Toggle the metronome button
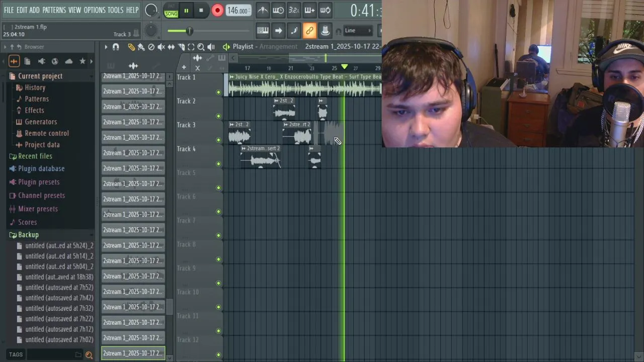This screenshot has width=644, height=362. click(x=263, y=10)
